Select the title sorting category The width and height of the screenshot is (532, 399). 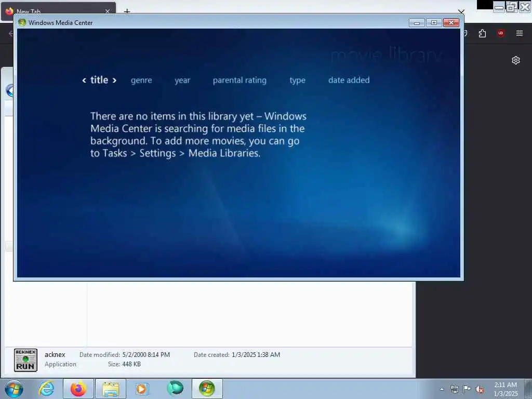click(x=99, y=80)
